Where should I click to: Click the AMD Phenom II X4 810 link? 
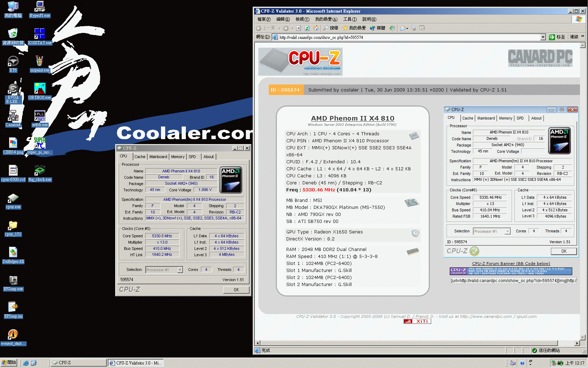[x=352, y=118]
